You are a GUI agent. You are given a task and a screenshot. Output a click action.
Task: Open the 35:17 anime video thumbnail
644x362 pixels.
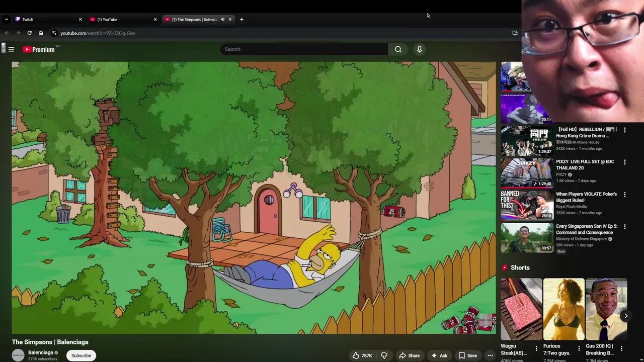pyautogui.click(x=526, y=109)
